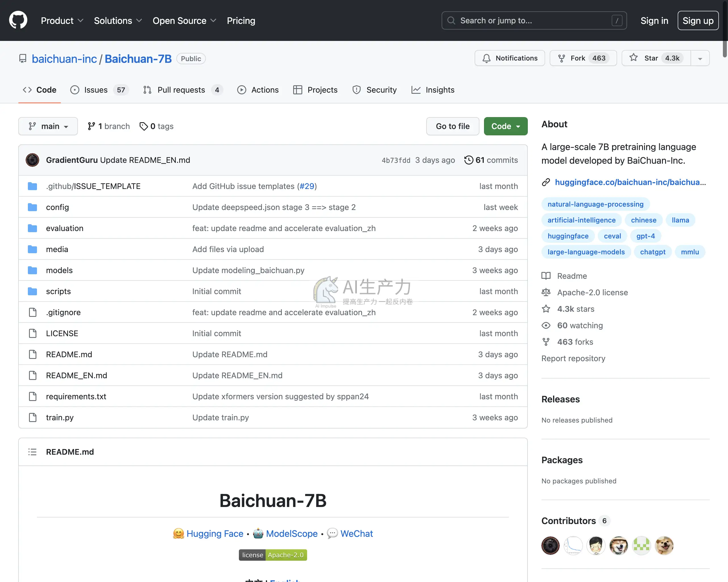The height and width of the screenshot is (582, 728).
Task: Click the Apache-2.0 license badge
Action: click(273, 555)
